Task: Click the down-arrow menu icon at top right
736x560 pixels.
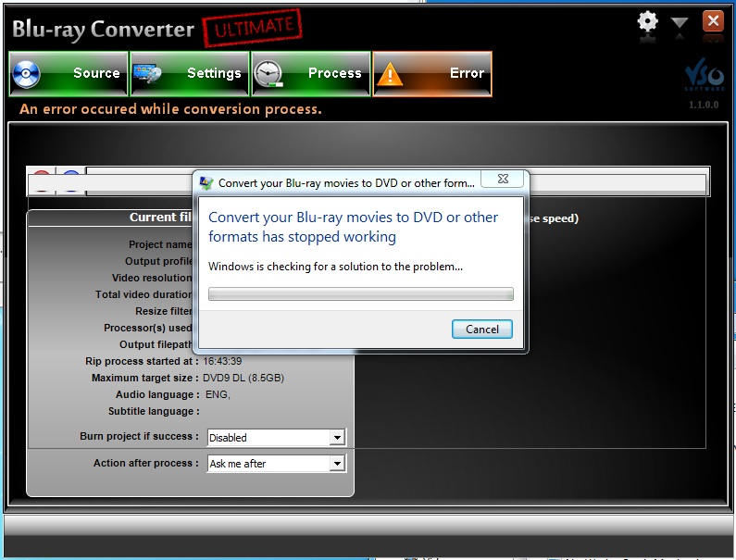Action: (x=680, y=22)
